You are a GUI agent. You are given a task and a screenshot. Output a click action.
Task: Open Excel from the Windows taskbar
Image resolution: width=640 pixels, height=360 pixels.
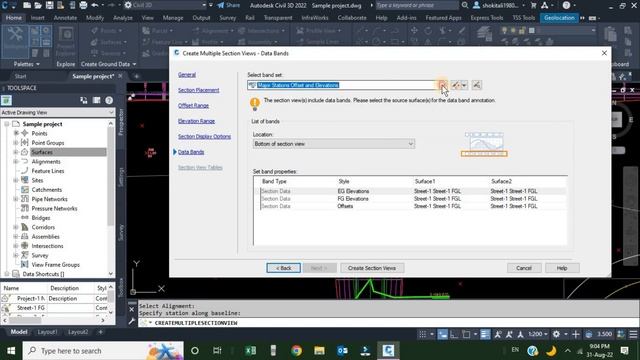tap(251, 351)
